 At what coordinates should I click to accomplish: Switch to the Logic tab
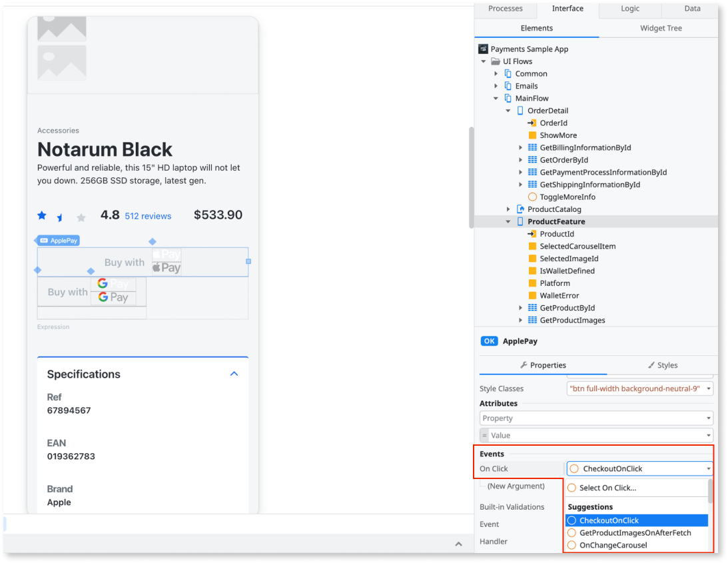point(629,9)
